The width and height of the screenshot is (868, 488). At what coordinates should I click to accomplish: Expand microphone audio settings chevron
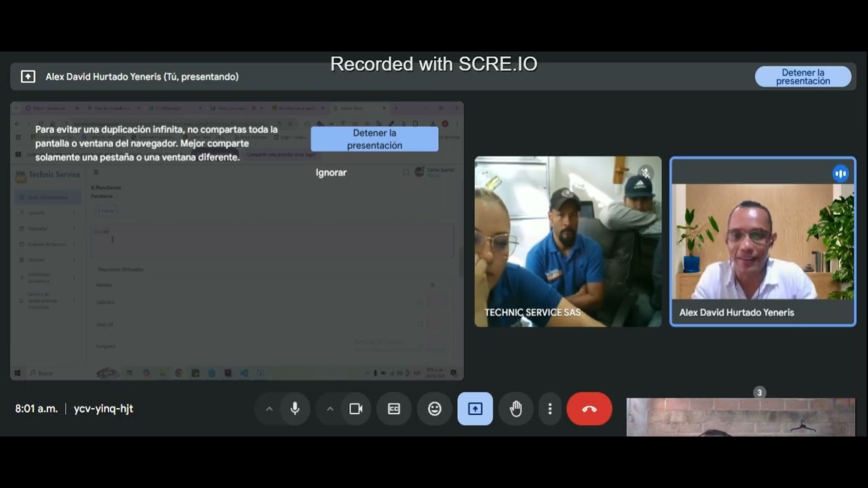pyautogui.click(x=269, y=409)
